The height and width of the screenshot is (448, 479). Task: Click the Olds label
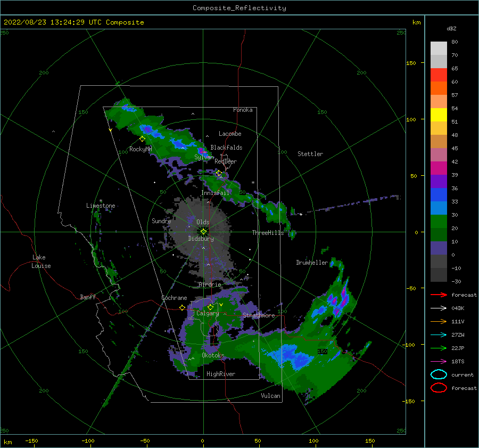tap(203, 222)
